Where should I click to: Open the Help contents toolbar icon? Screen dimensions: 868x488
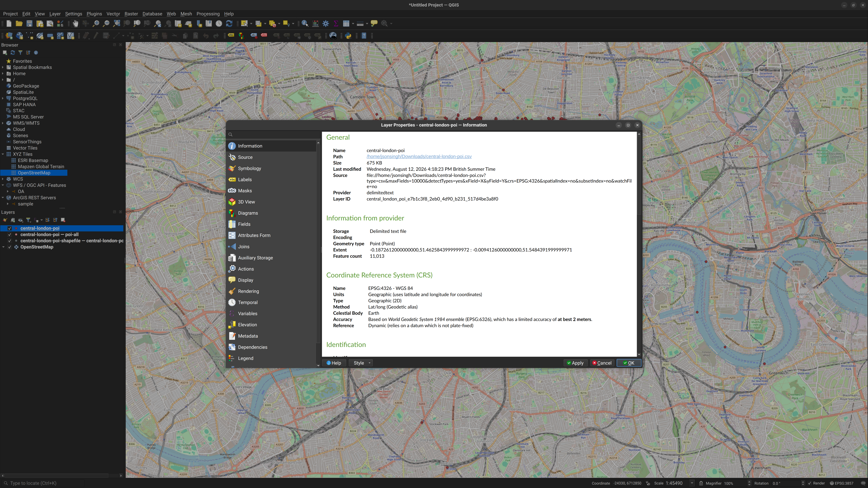[364, 36]
